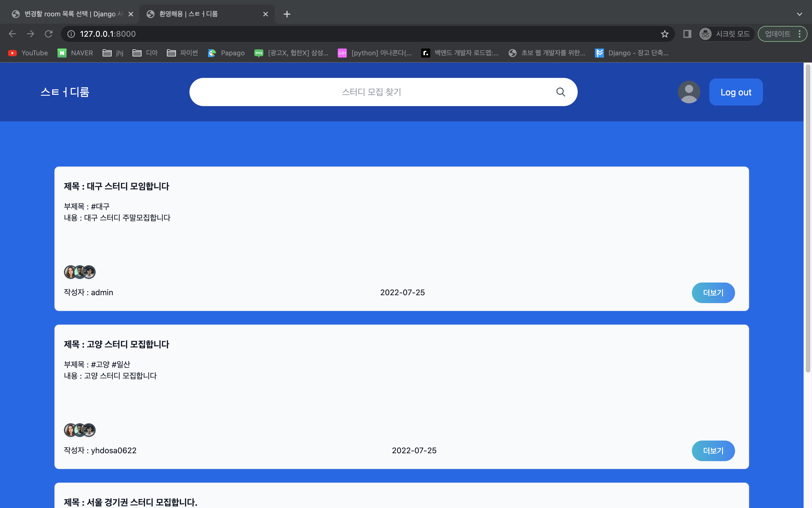Expand the tab search chevron
812x508 pixels.
pyautogui.click(x=799, y=14)
